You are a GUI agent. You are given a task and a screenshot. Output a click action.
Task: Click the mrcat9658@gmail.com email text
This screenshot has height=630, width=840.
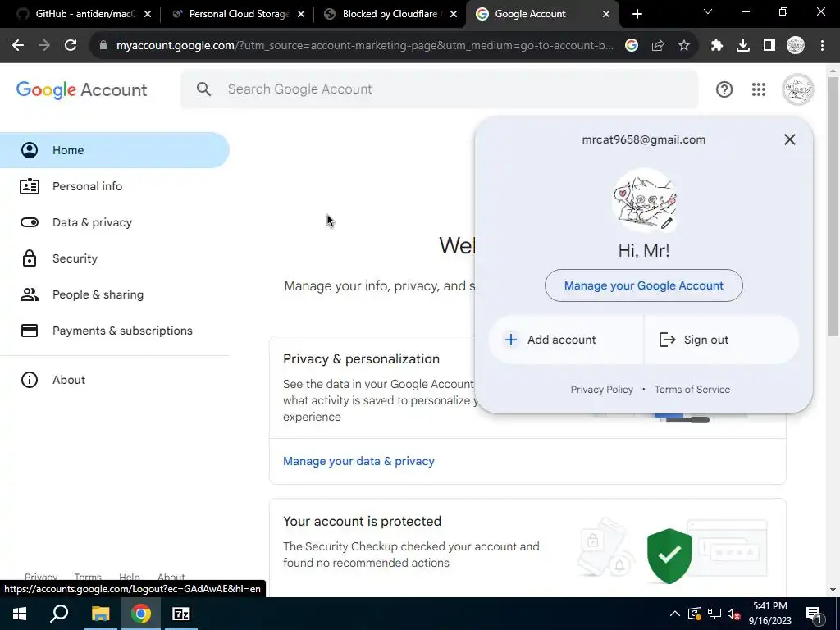[643, 139]
